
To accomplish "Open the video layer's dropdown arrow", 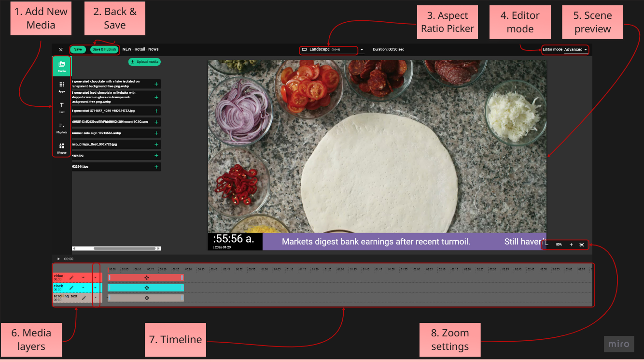I will (x=96, y=277).
